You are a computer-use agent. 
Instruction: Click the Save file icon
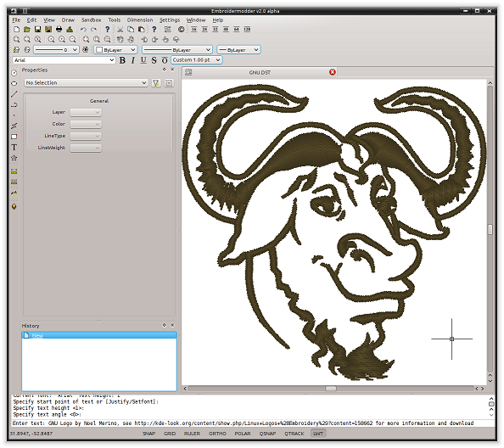click(37, 29)
